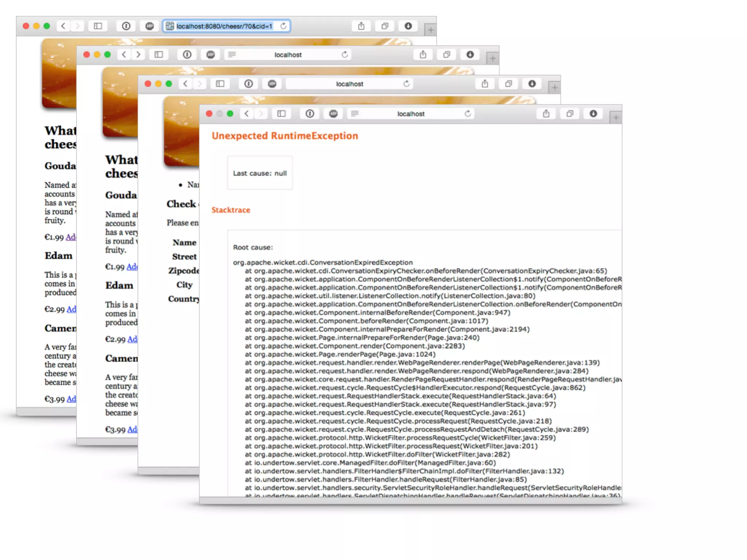Viewport: 747px width, 560px height.
Task: Click the Adblock stop-sign icon in the frontmost window
Action: coord(333,114)
